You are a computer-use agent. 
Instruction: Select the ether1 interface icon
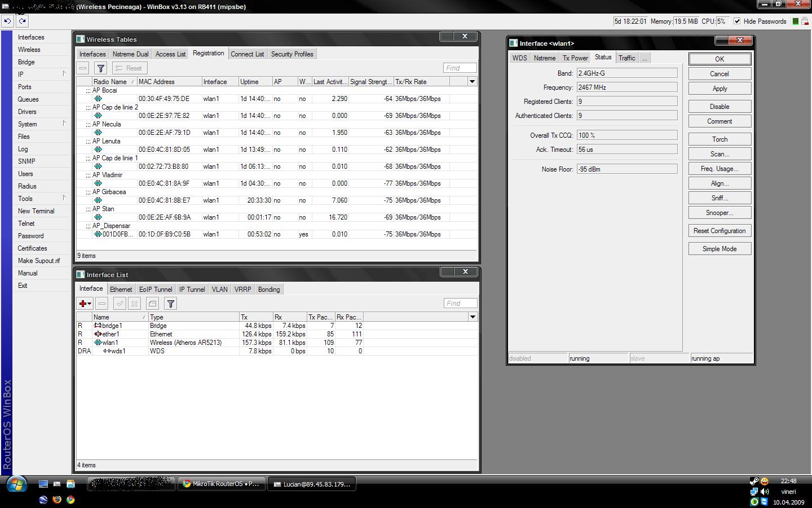(98, 334)
